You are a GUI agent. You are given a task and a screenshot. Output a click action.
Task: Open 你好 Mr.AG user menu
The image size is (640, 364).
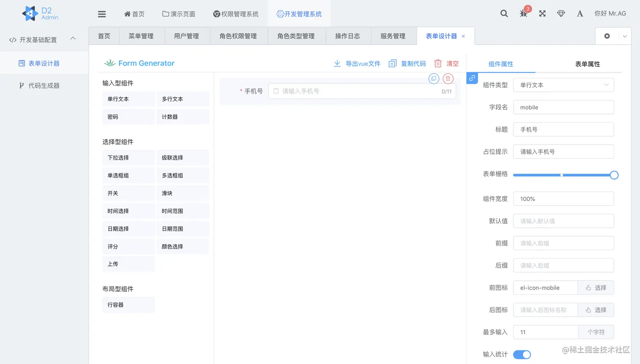(610, 14)
